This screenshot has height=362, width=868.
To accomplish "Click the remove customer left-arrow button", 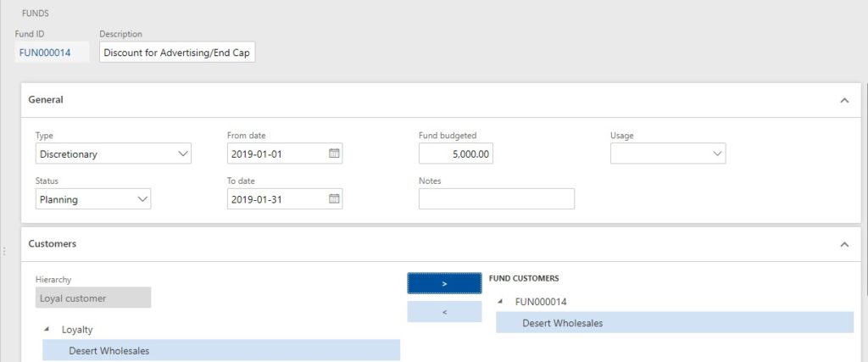I will pos(444,312).
